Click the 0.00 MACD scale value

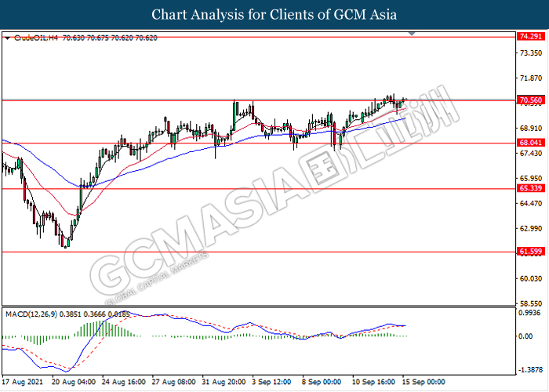(x=525, y=336)
